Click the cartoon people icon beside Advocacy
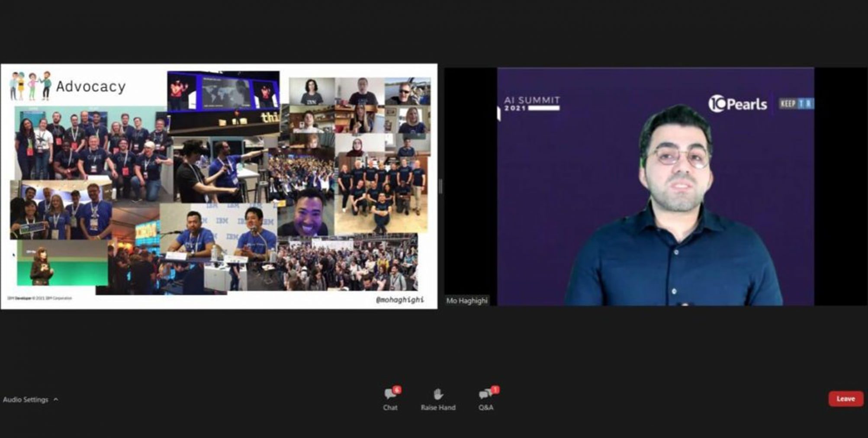Screen dimensions: 868x438 click(x=30, y=86)
